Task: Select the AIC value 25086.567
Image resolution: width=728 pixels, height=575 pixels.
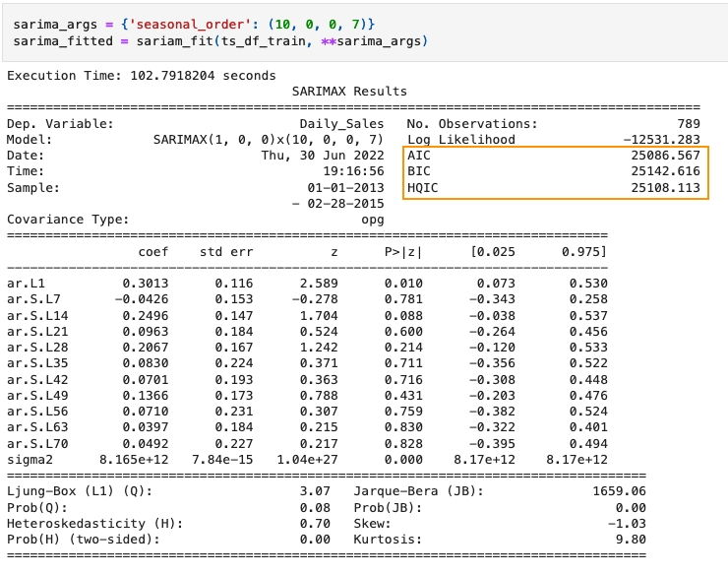Action: pos(665,156)
